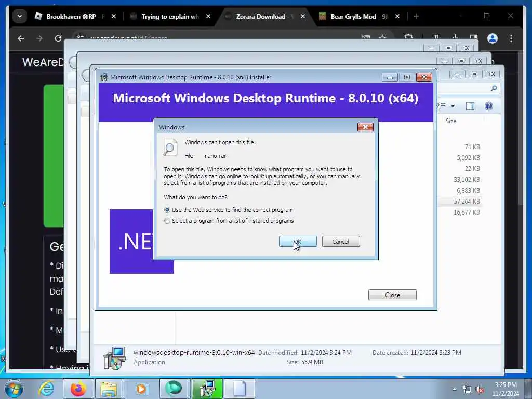Select the 16,877 KB file row
Image resolution: width=532 pixels, height=399 pixels.
468,212
